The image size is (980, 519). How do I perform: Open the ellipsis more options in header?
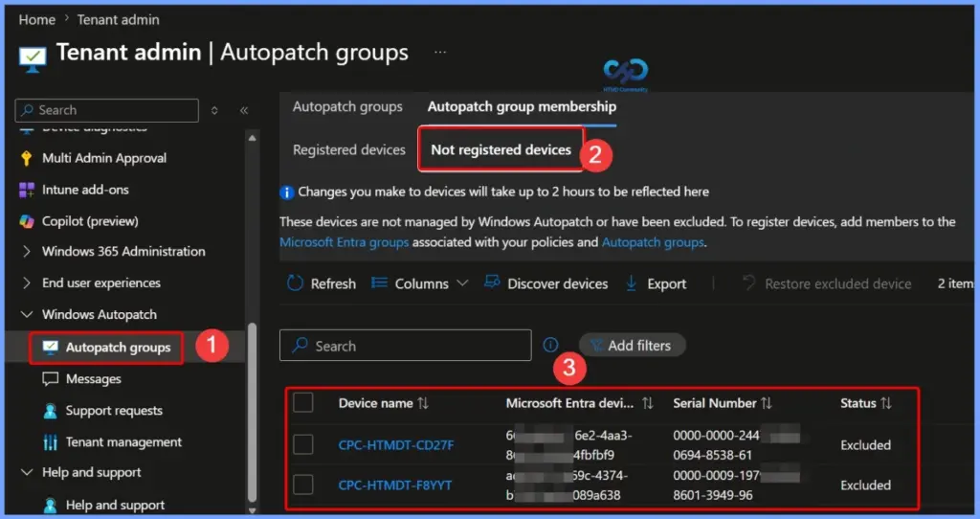[440, 52]
